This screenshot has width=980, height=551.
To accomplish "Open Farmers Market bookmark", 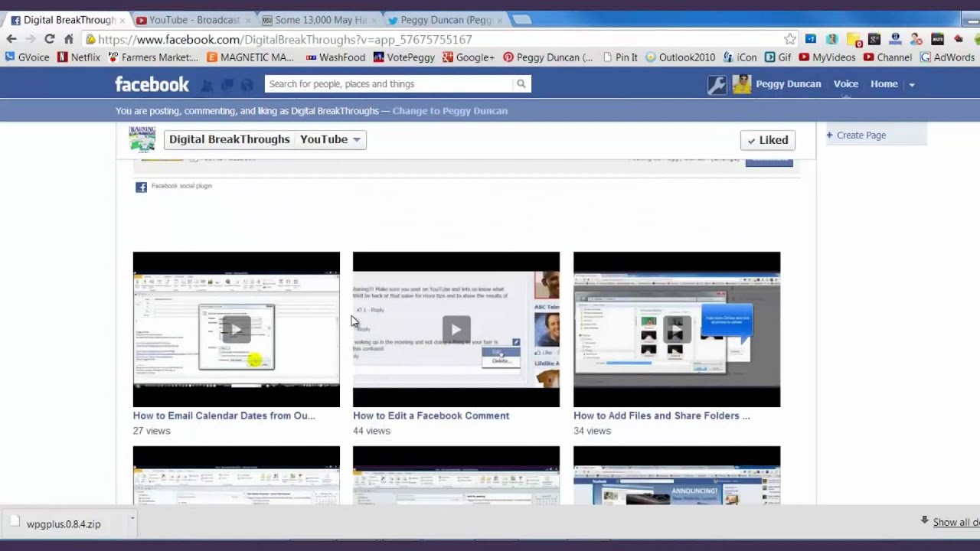I will [x=153, y=57].
